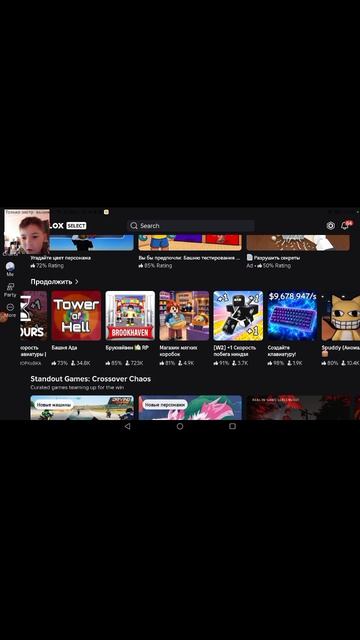Click Tower of Hell 73% like rating
The image size is (360, 640).
click(x=60, y=363)
